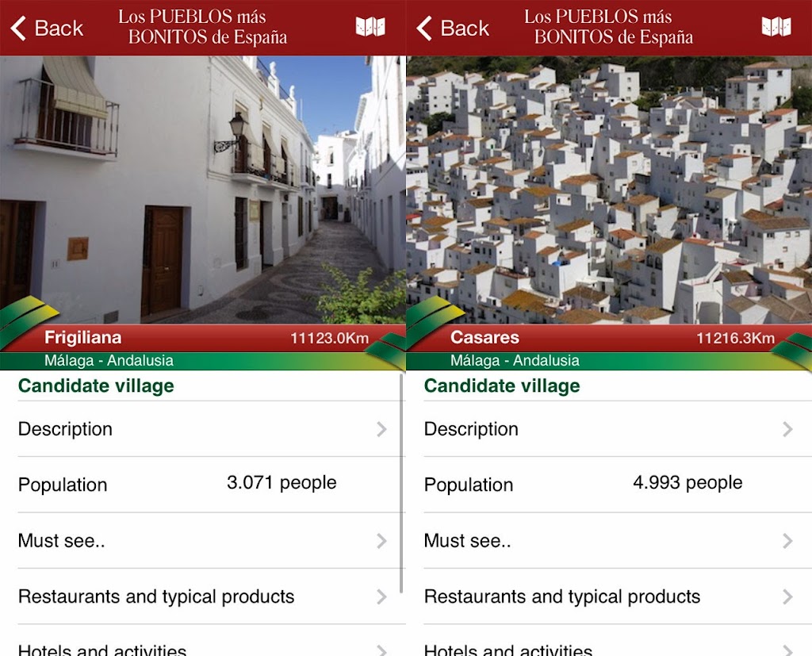The image size is (812, 656).
Task: Tap Frigiliana village name banner
Action: [82, 337]
